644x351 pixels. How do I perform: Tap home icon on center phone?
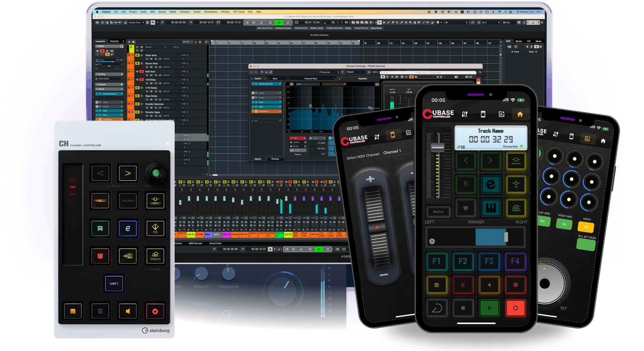pos(520,114)
